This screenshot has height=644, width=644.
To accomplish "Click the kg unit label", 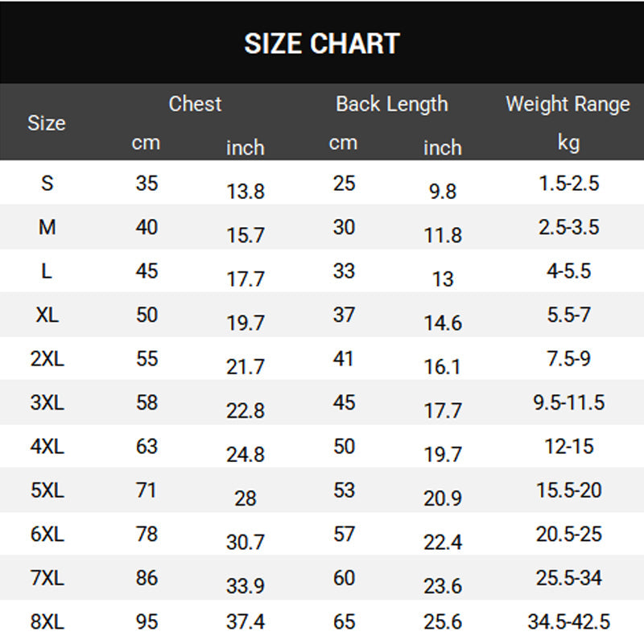I will [x=569, y=143].
